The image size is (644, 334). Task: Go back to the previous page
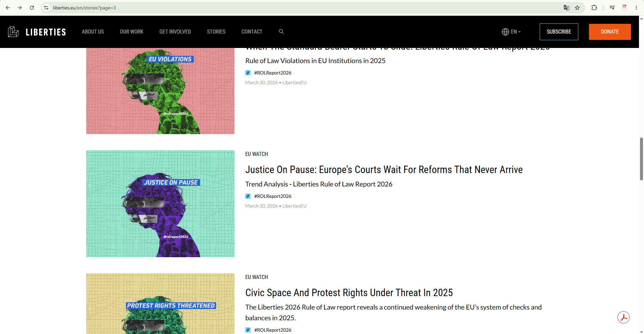pyautogui.click(x=8, y=8)
